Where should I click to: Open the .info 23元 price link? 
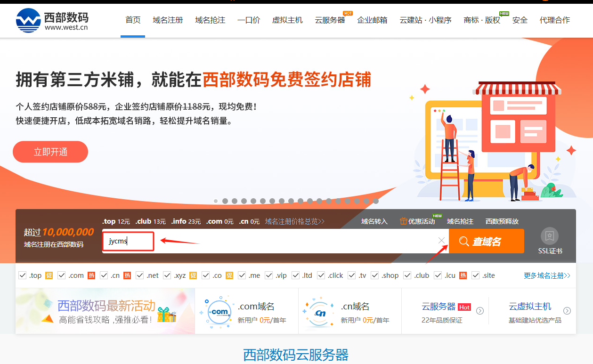tap(186, 221)
